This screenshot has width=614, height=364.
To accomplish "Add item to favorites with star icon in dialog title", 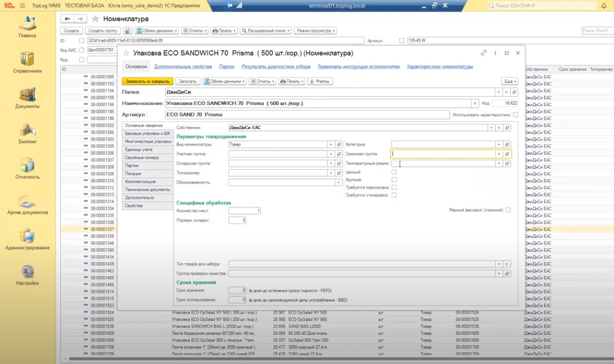I will (127, 53).
